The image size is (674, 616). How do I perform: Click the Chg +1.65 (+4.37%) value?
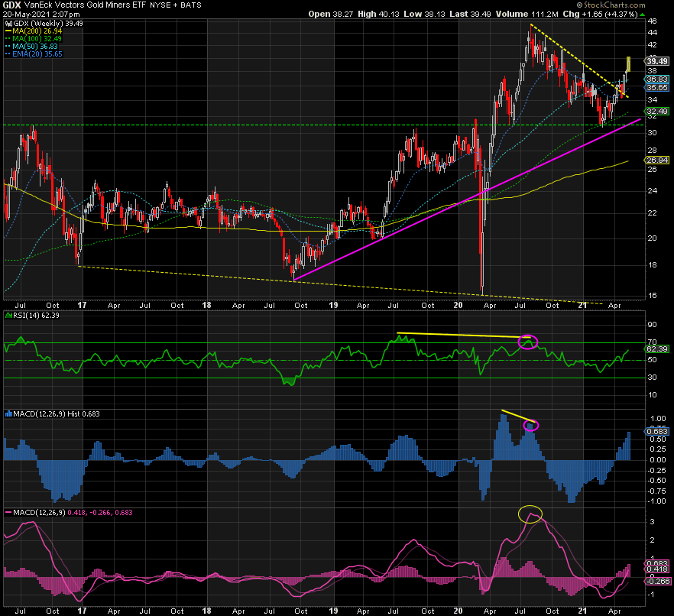pyautogui.click(x=600, y=15)
